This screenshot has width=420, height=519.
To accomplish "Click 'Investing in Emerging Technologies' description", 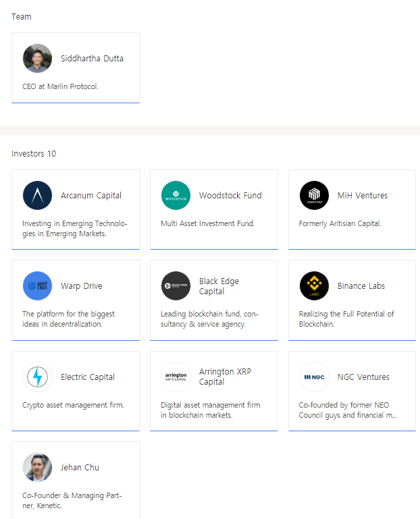I will pyautogui.click(x=75, y=228).
